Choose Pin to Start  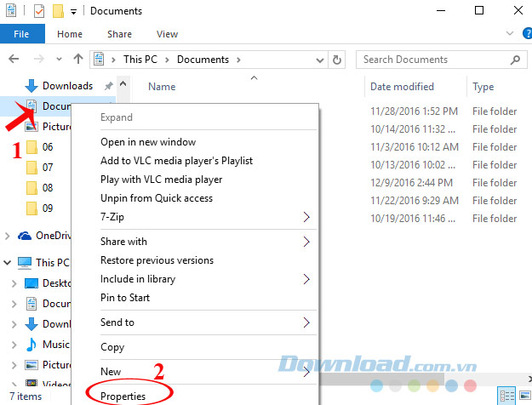point(125,298)
